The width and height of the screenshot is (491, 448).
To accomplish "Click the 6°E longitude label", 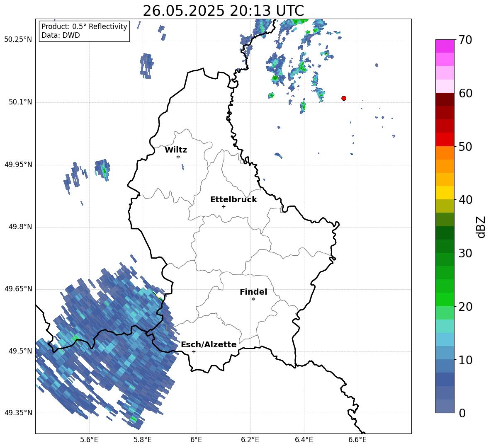I will (x=196, y=440).
